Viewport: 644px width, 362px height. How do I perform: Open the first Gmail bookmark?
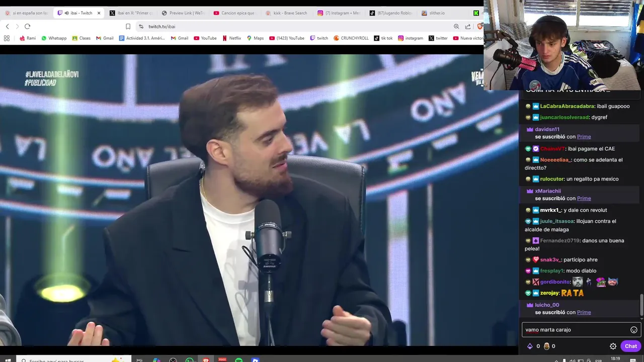point(105,38)
